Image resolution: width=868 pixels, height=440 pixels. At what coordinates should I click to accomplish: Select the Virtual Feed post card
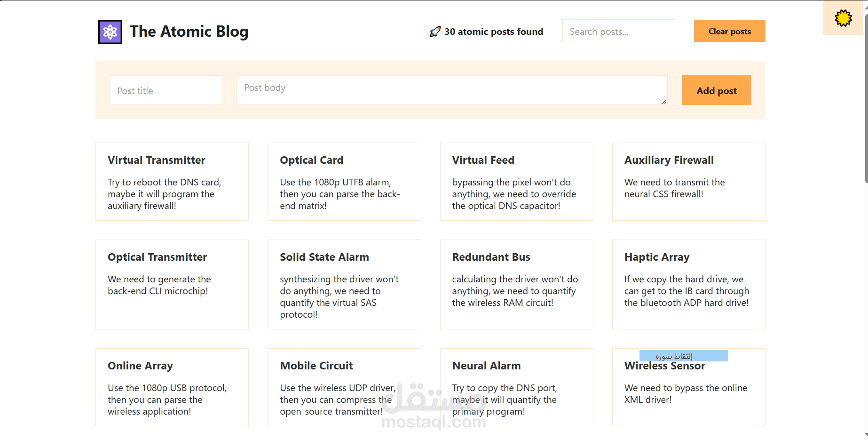point(516,182)
